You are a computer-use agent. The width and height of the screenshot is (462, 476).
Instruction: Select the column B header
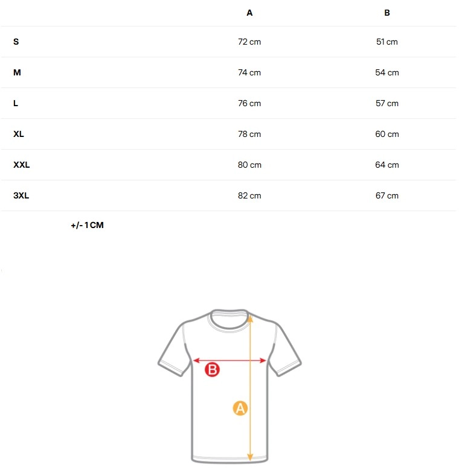click(387, 13)
